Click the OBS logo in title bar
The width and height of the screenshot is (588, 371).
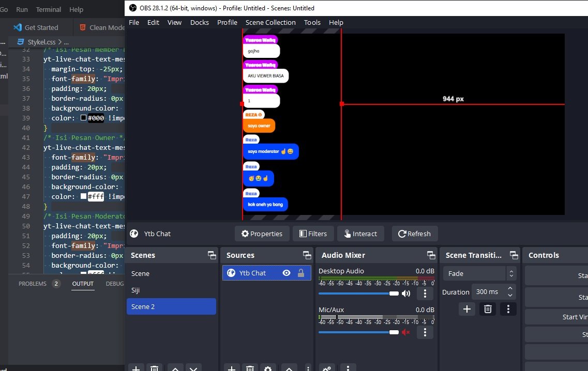(133, 8)
